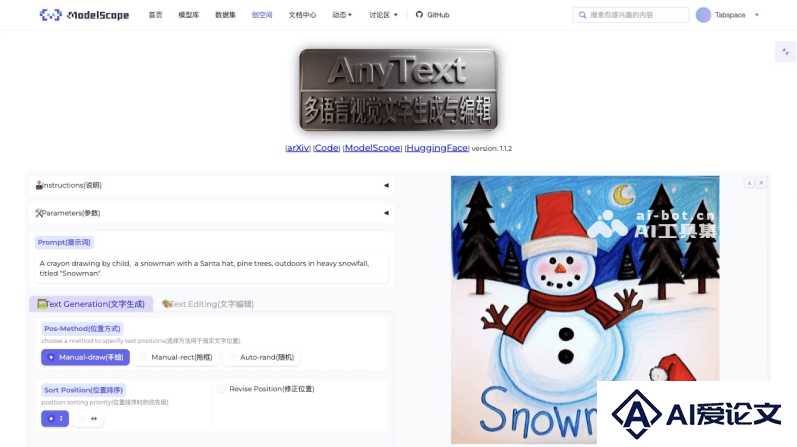
Task: Click the search magnifier icon
Action: [583, 15]
